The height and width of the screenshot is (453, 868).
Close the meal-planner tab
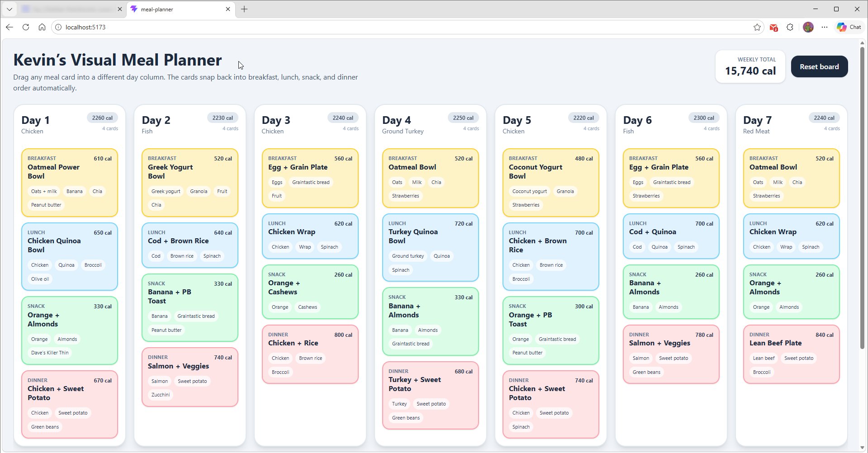point(228,9)
